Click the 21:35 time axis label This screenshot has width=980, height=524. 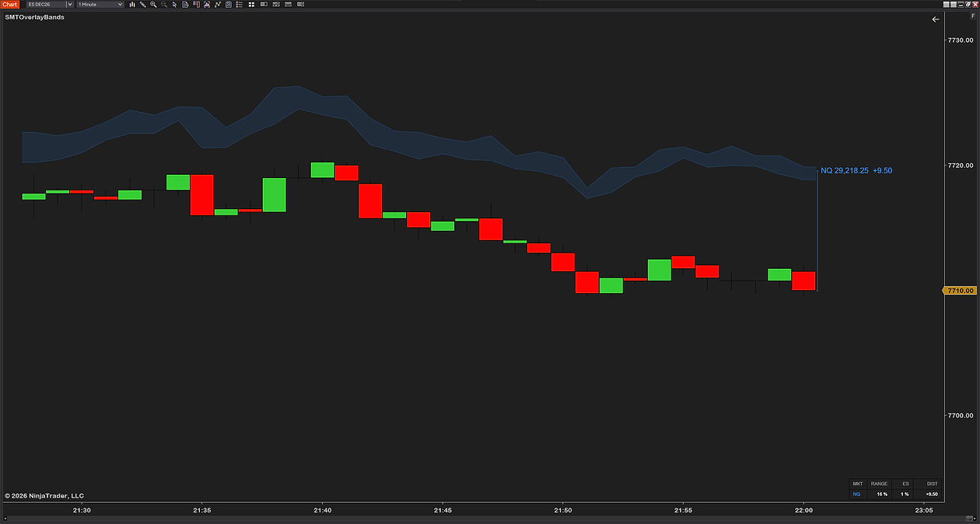click(202, 510)
